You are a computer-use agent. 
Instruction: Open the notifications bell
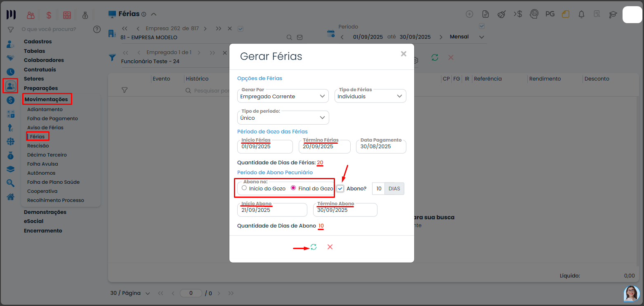click(x=581, y=14)
